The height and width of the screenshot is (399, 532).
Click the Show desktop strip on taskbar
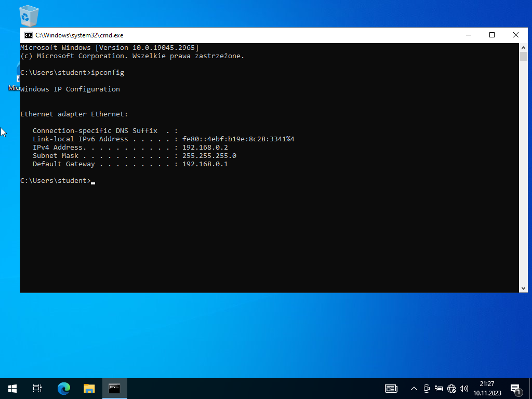coord(530,389)
